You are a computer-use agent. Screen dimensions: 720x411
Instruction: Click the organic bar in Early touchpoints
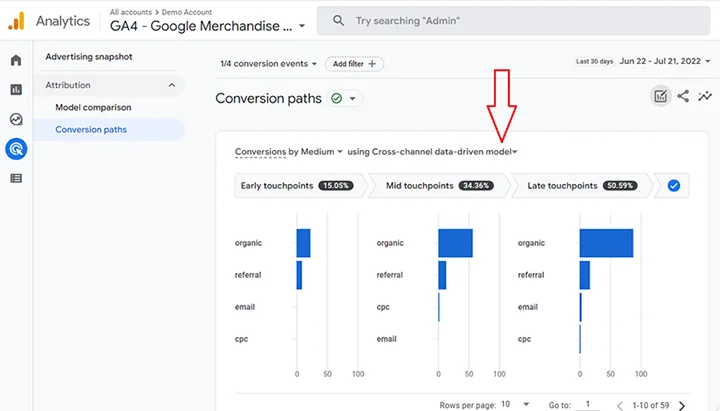pyautogui.click(x=303, y=243)
